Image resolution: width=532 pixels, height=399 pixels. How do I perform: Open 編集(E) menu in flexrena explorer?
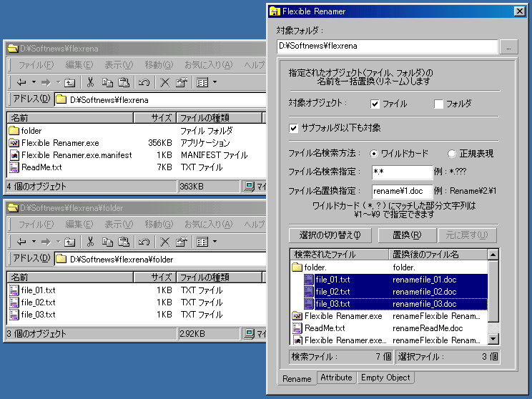coord(79,65)
